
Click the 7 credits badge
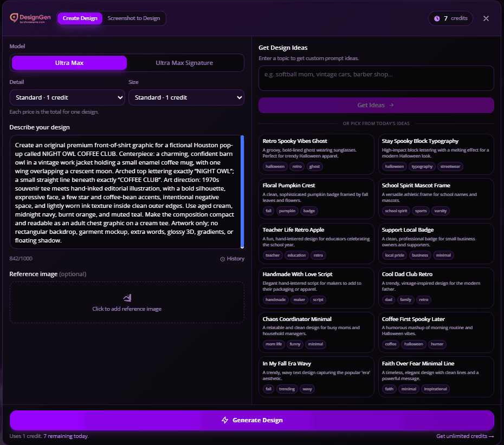coord(450,18)
